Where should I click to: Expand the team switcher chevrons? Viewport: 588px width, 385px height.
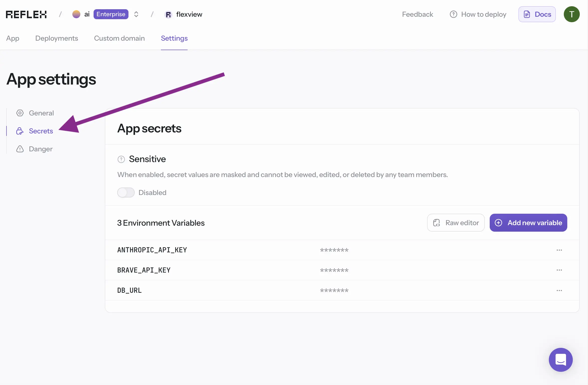click(x=136, y=14)
